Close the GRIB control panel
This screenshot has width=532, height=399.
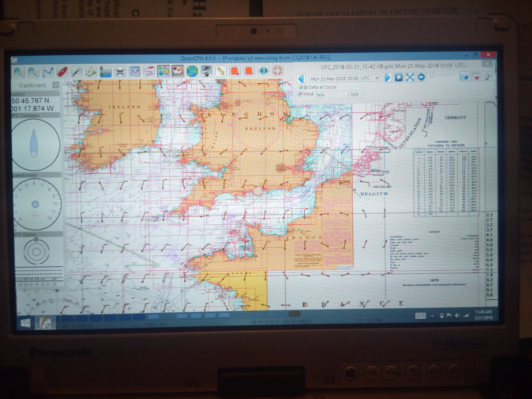[487, 64]
